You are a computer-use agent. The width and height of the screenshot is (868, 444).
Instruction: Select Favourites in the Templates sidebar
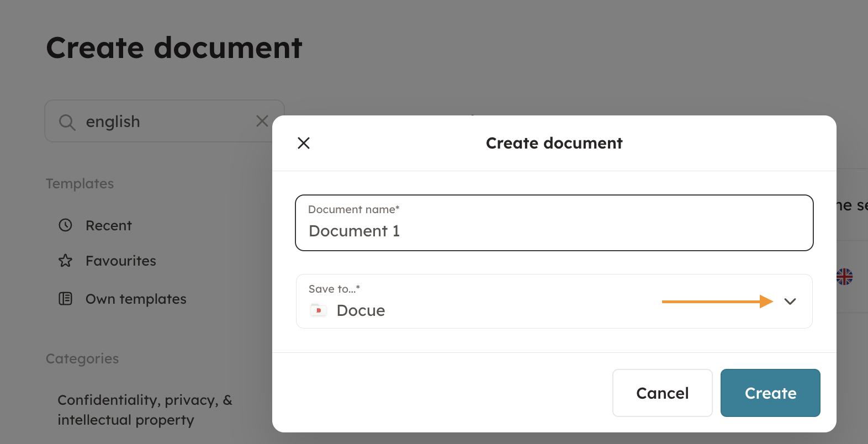point(121,261)
